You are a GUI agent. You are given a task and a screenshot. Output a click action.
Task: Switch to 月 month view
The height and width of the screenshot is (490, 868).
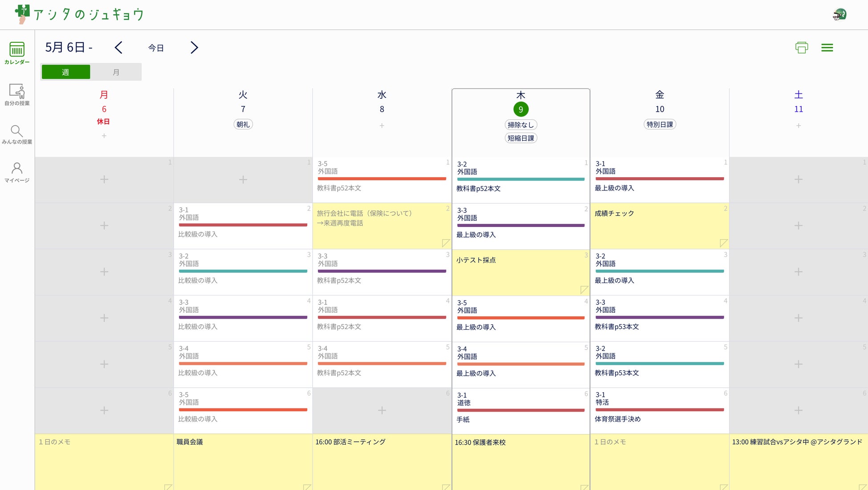coord(116,72)
